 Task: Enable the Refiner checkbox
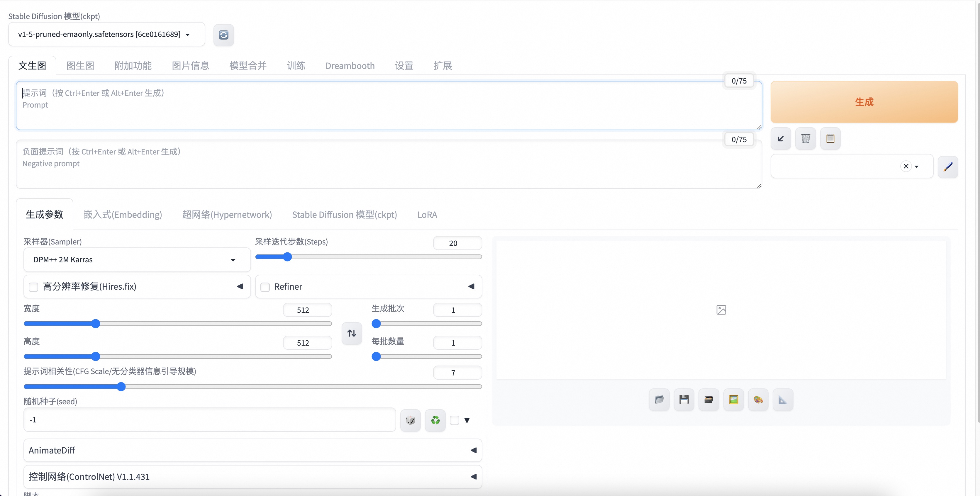[x=265, y=287]
